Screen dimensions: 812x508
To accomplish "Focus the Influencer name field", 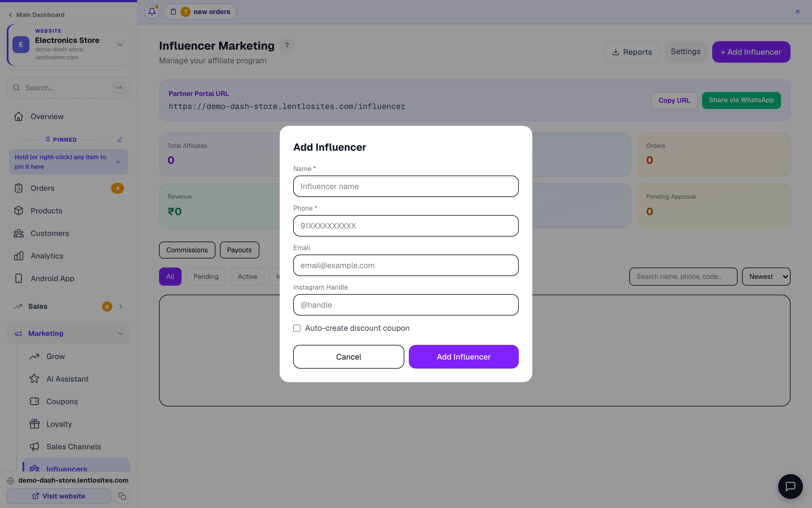I will coord(406,187).
